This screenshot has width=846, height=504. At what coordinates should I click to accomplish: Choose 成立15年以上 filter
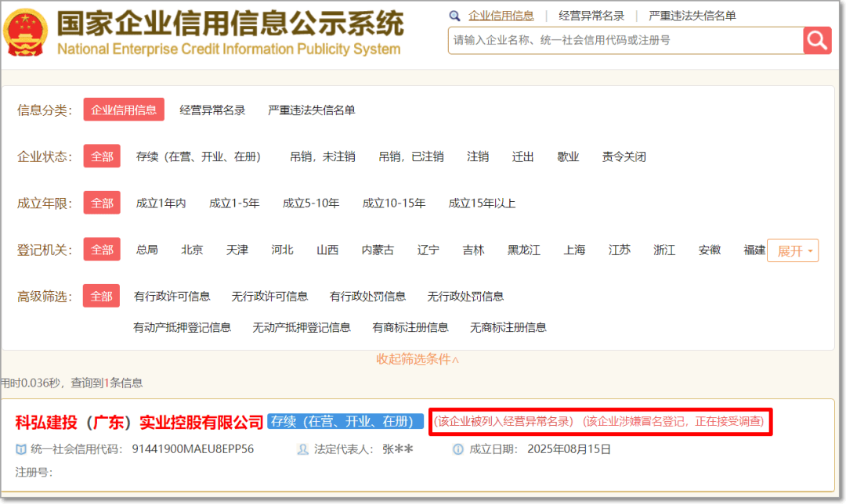pyautogui.click(x=482, y=203)
